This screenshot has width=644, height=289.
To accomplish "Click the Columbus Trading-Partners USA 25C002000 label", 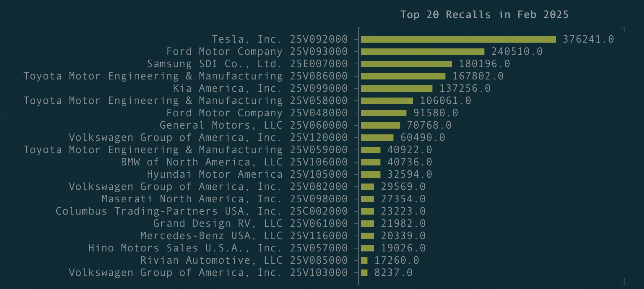I will tap(202, 211).
